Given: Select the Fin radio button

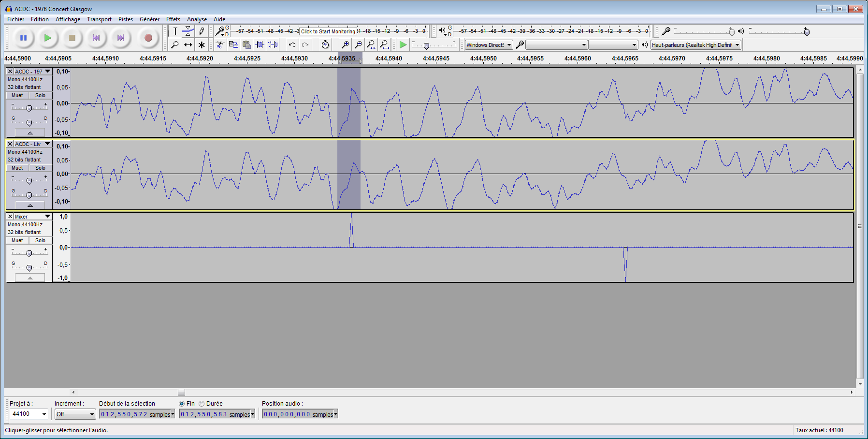Looking at the screenshot, I should click(182, 404).
